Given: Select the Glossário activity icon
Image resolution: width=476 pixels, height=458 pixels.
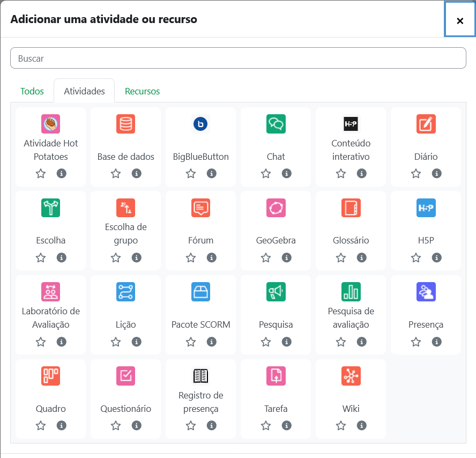Looking at the screenshot, I should click(x=351, y=208).
